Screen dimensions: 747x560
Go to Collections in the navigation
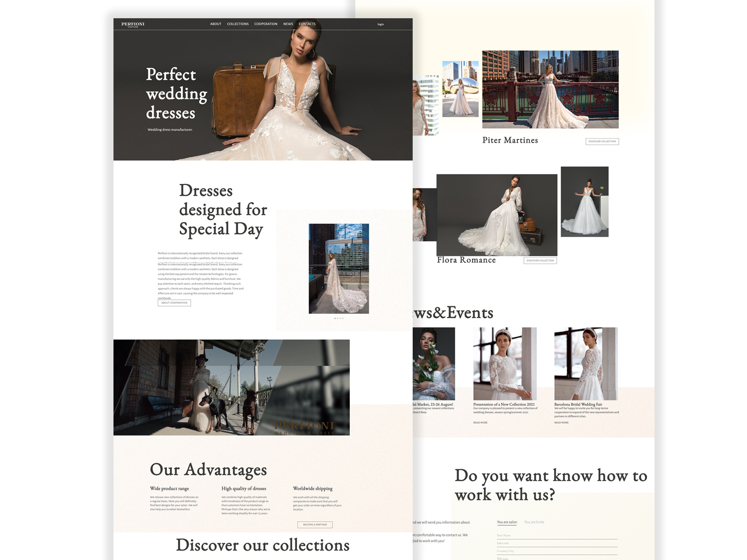click(x=238, y=24)
